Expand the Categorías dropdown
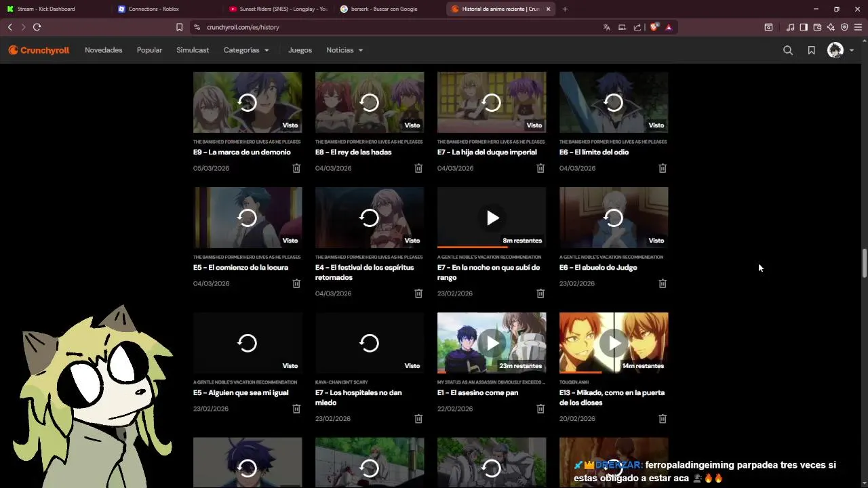868x488 pixels. (246, 50)
